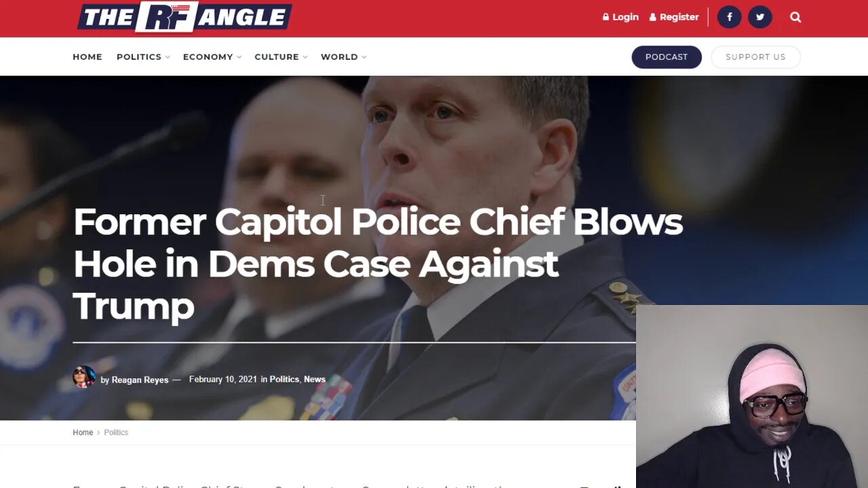Click the article headline text
The height and width of the screenshot is (488, 868).
pos(378,264)
